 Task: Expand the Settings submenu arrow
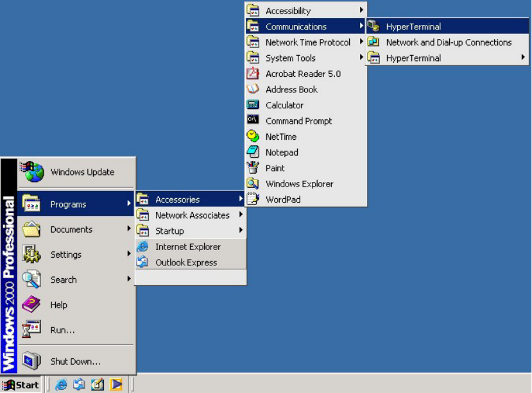pyautogui.click(x=129, y=254)
